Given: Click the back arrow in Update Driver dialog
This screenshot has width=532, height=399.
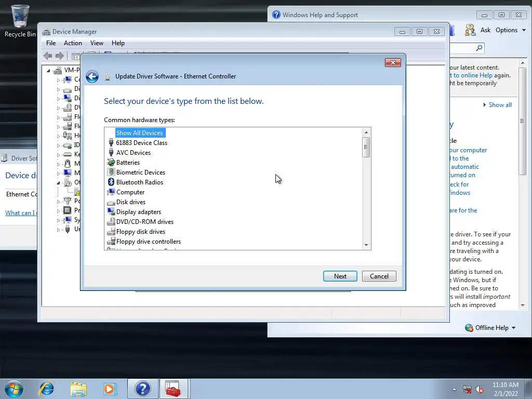Looking at the screenshot, I should [92, 76].
